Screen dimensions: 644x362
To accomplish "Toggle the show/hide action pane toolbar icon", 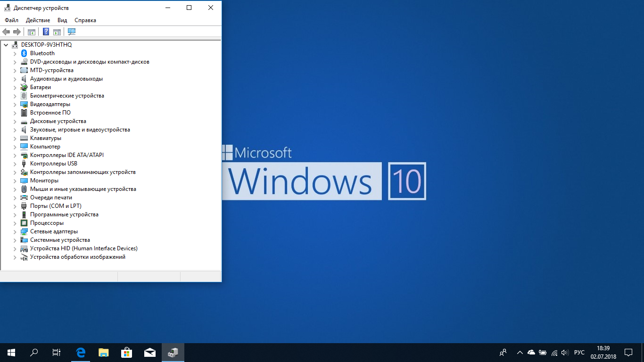I will 57,32.
